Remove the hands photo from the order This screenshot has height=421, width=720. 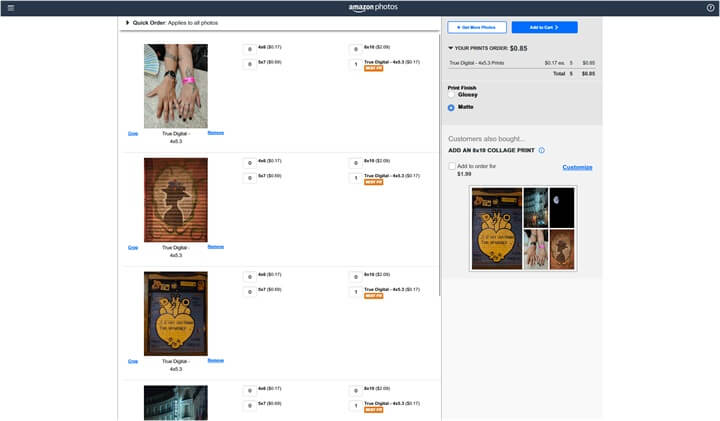point(216,133)
